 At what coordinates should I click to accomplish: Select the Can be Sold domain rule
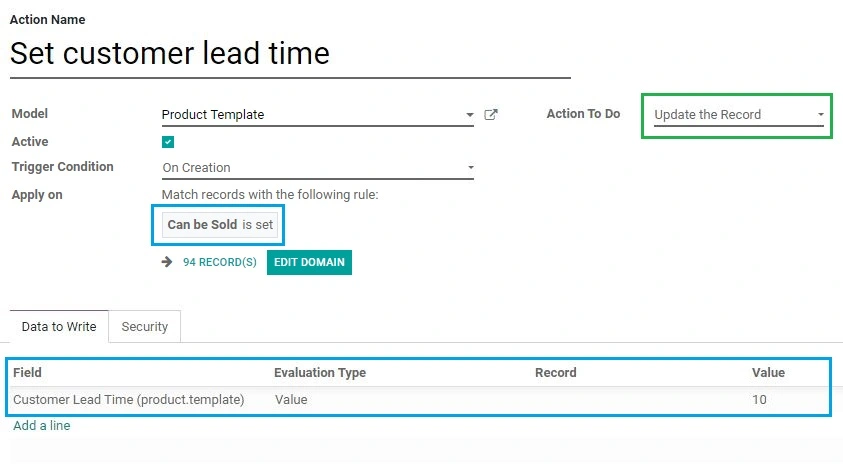[x=220, y=225]
